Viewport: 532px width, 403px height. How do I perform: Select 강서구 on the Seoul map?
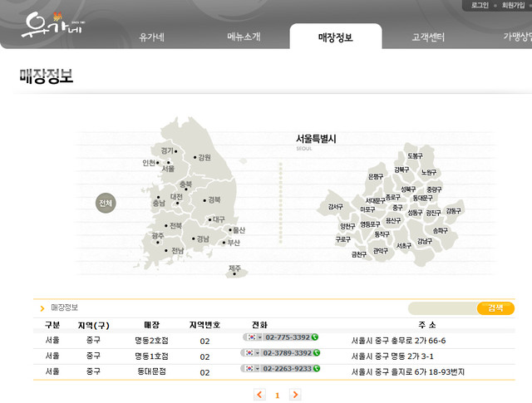335,207
